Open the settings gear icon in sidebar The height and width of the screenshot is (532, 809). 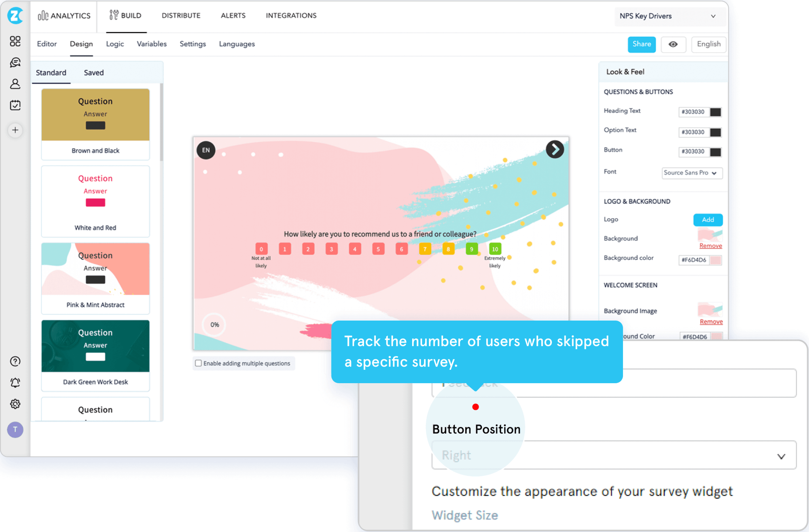point(15,404)
